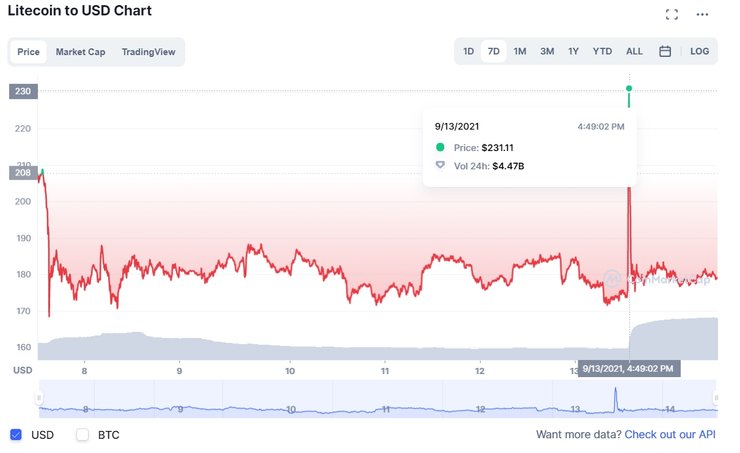Open the Check out our API link
The image size is (740, 453).
(x=671, y=435)
